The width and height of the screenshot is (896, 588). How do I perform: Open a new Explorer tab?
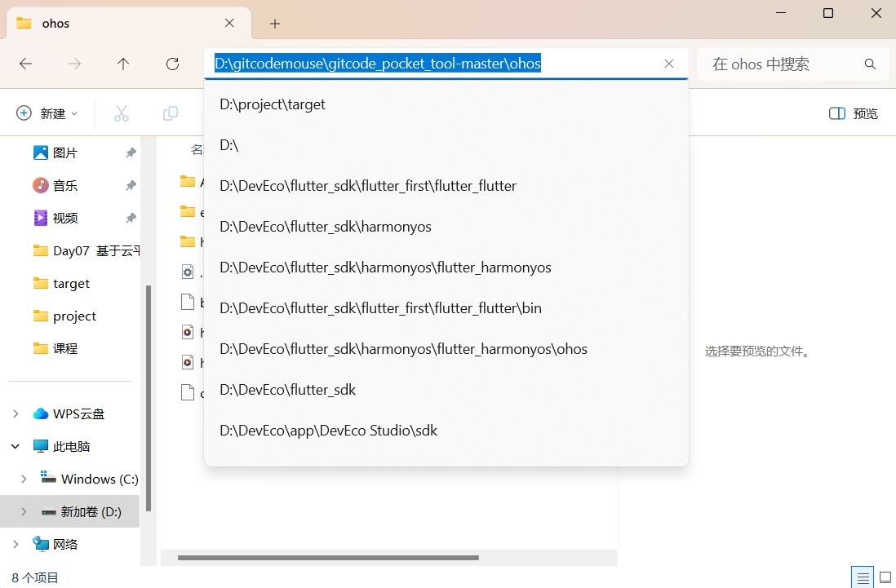click(275, 24)
